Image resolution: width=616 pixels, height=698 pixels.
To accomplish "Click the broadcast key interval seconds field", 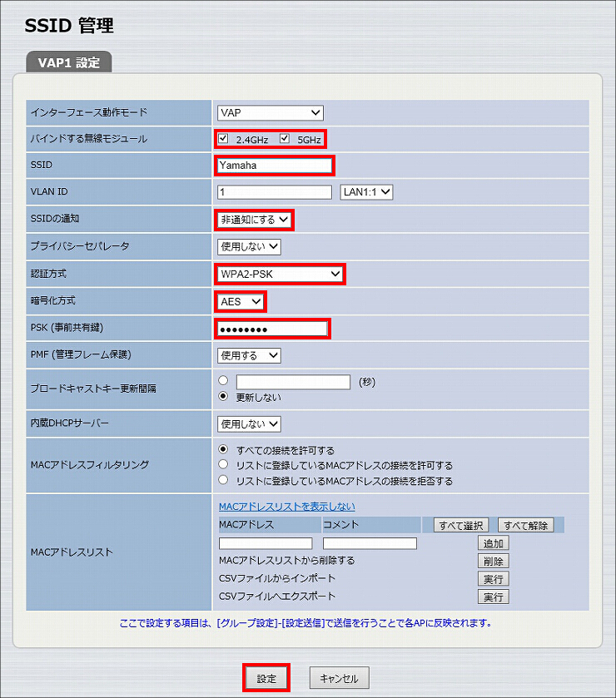I will 293,382.
